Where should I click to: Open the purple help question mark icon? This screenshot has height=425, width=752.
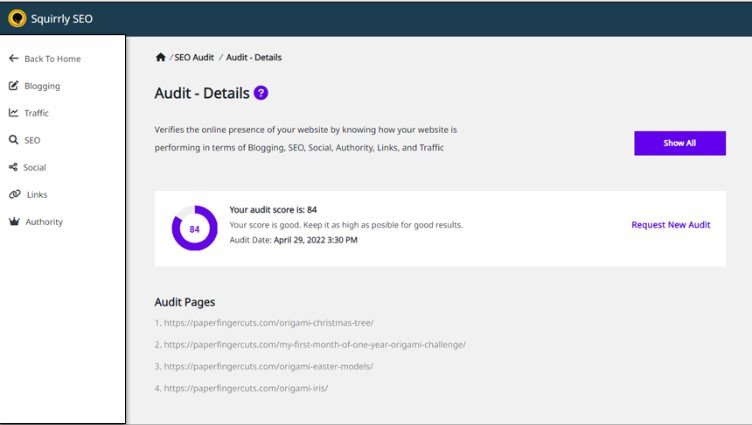pos(261,93)
